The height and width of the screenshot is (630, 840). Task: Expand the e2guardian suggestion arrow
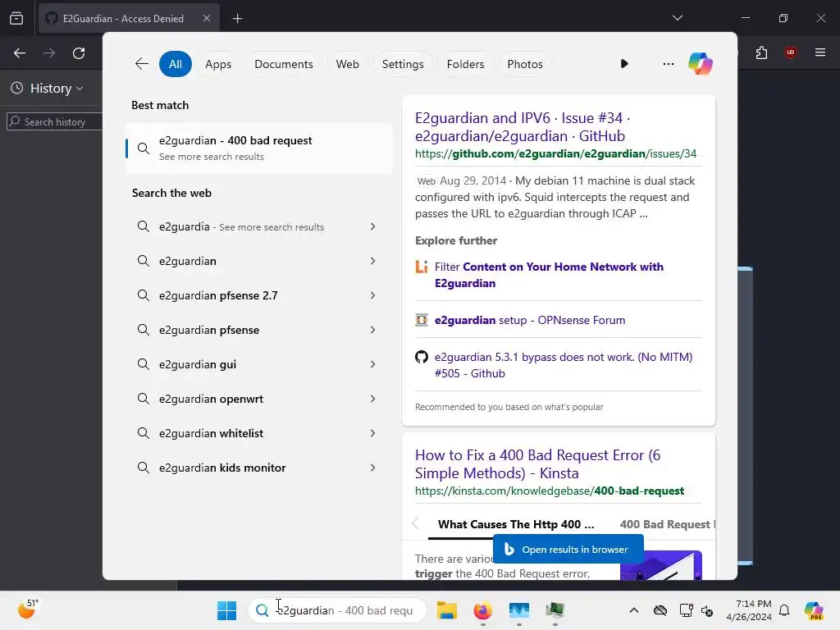[372, 261]
